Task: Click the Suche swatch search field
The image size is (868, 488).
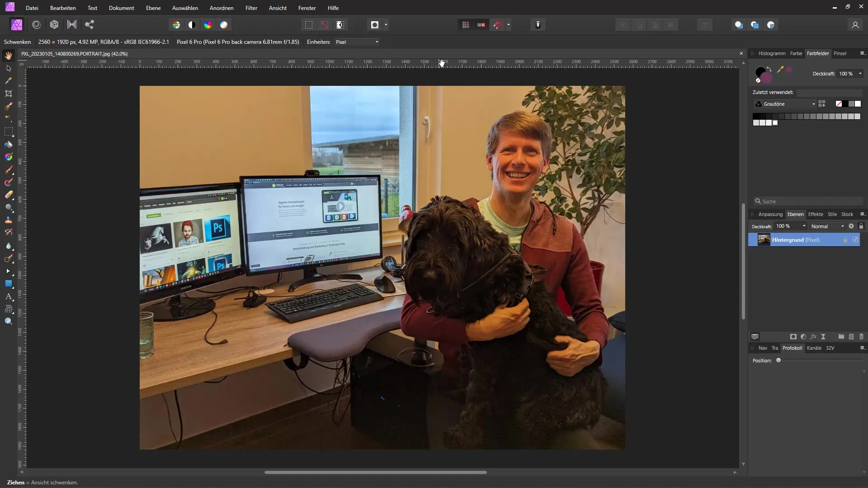Action: point(808,202)
